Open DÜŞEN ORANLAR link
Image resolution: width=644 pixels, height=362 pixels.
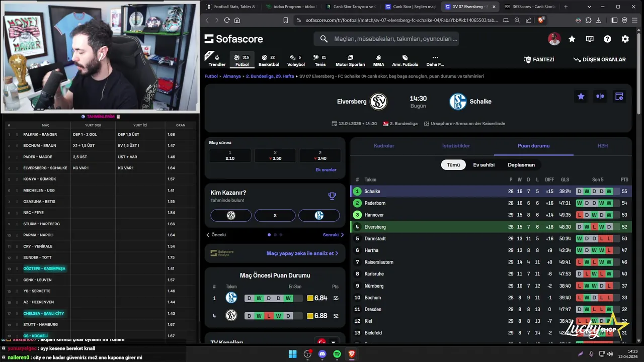[600, 59]
